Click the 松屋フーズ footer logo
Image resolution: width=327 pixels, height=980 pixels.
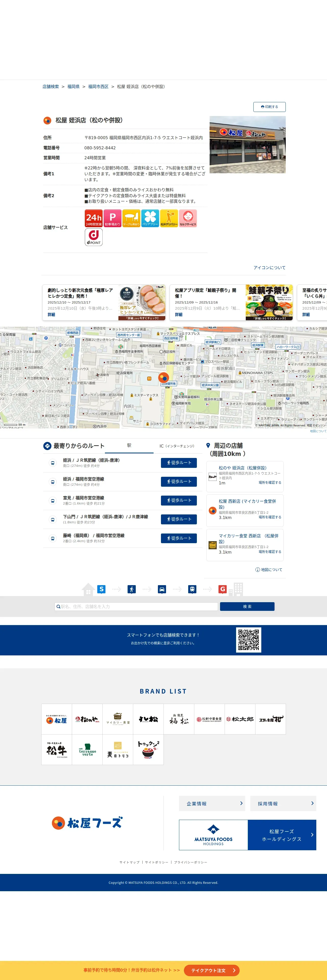(87, 823)
